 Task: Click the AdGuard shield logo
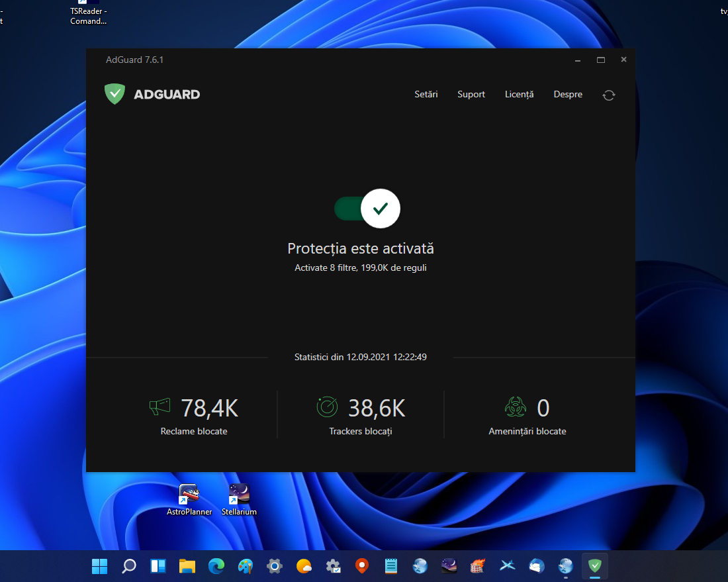114,94
